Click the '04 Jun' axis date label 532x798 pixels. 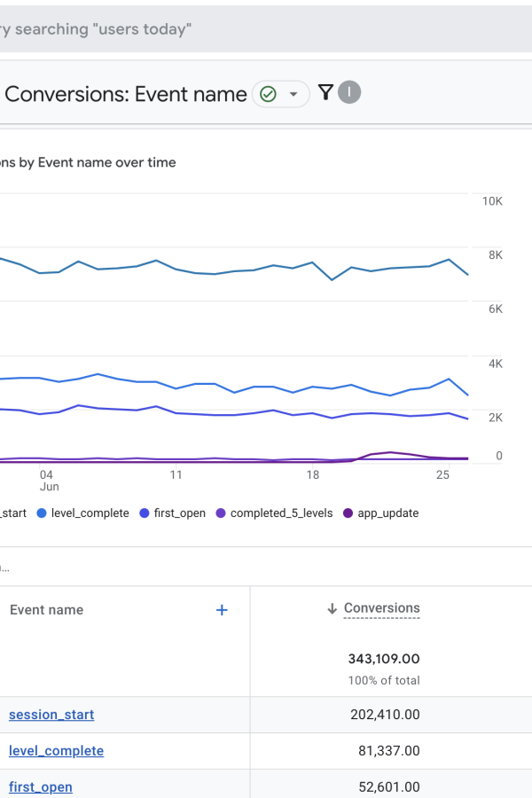coord(49,481)
